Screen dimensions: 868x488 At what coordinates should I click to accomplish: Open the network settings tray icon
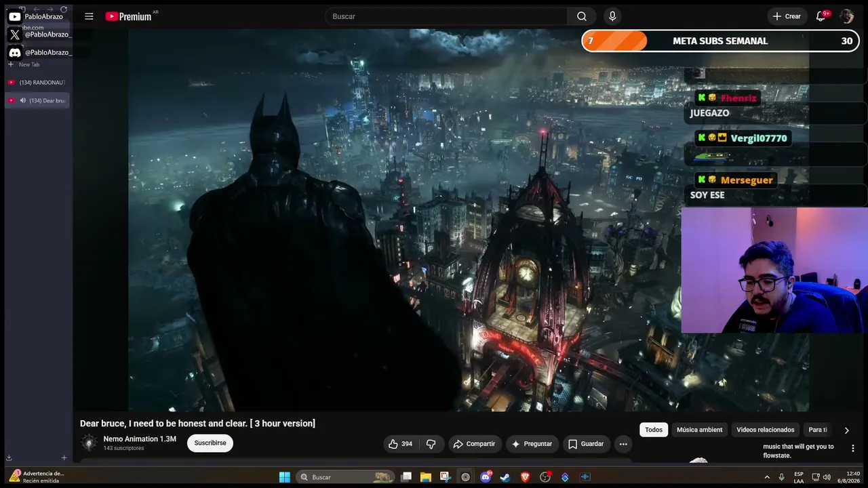pyautogui.click(x=816, y=477)
